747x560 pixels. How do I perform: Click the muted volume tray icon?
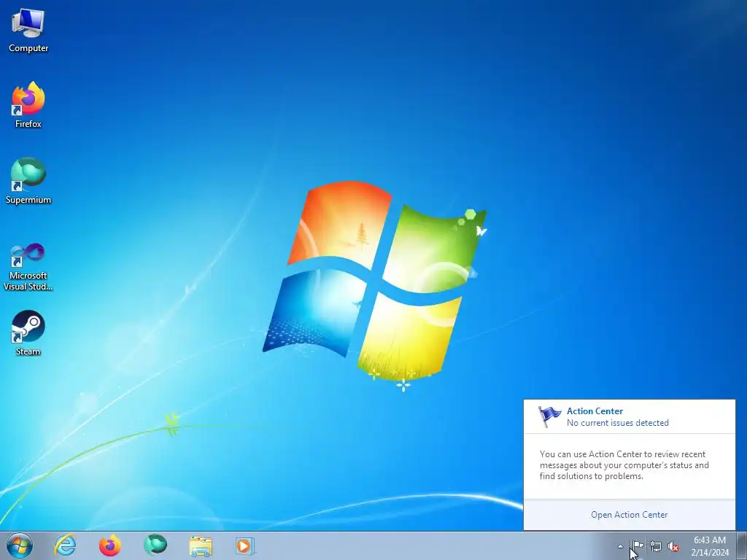673,547
